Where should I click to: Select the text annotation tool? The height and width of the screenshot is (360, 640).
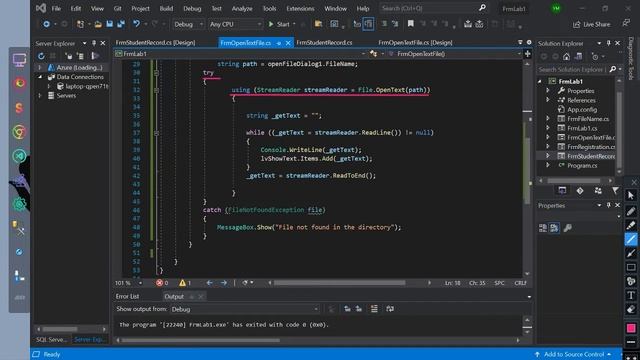click(631, 295)
